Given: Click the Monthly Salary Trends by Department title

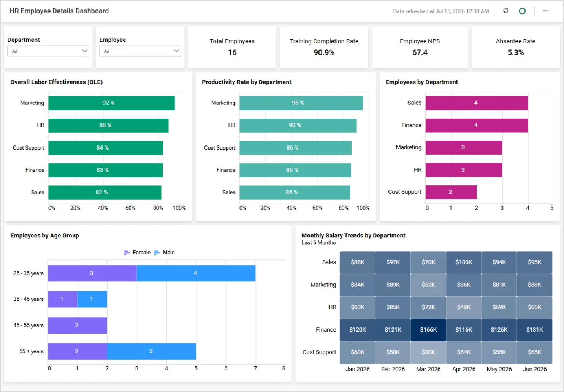Looking at the screenshot, I should (x=353, y=236).
